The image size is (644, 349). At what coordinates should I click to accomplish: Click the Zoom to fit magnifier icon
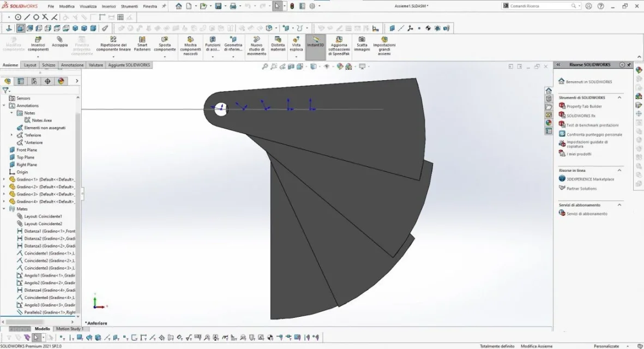[265, 67]
